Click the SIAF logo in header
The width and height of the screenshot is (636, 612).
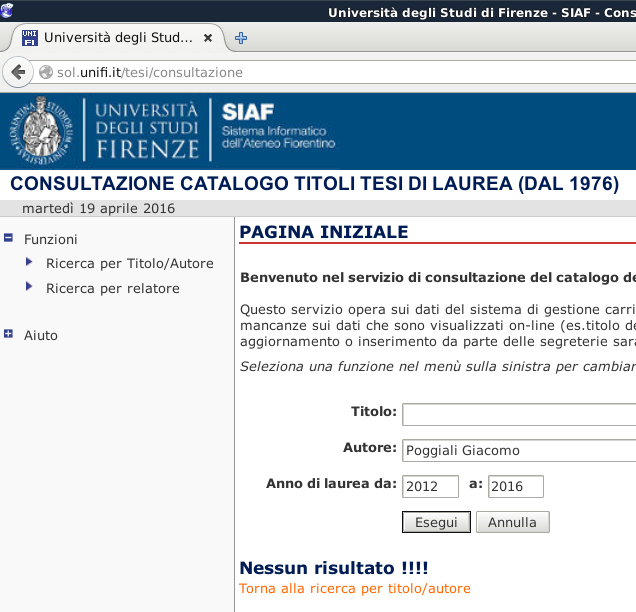[x=278, y=128]
